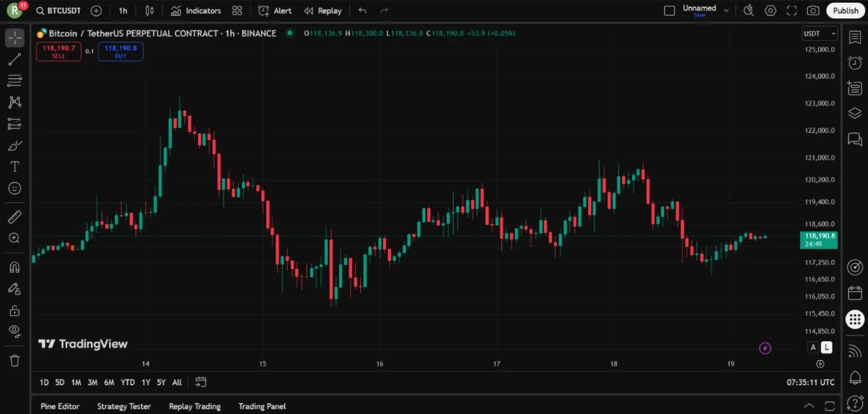Set date range to All
This screenshot has width=868, height=414.
(x=177, y=383)
